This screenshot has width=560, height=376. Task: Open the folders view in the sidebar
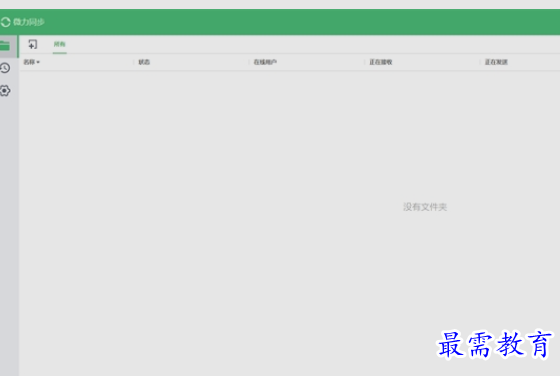pyautogui.click(x=5, y=46)
